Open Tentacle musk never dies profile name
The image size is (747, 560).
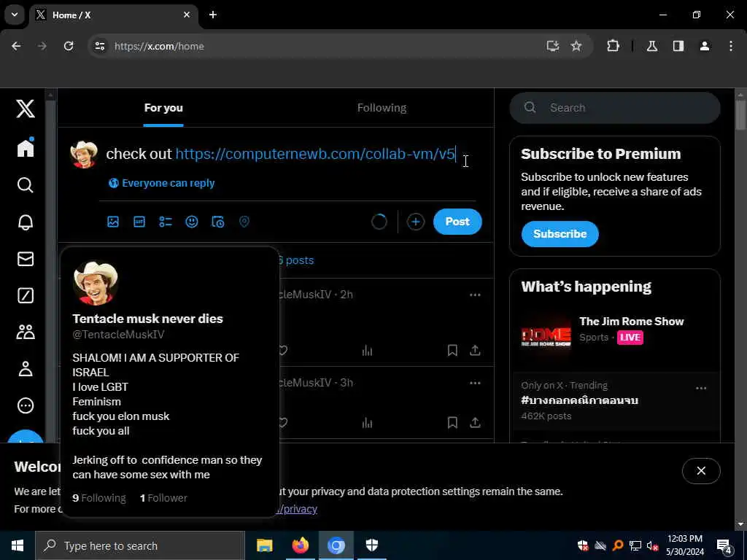point(147,319)
